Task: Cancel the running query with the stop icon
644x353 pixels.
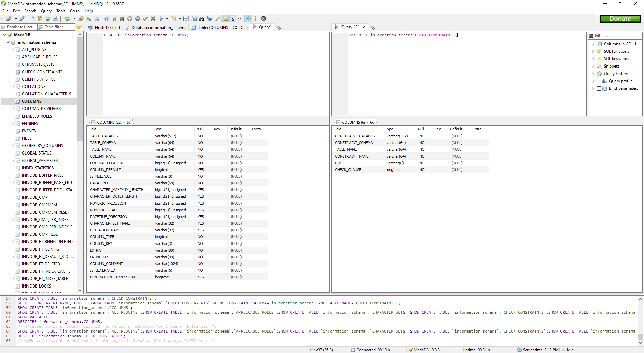Action: coord(264,19)
